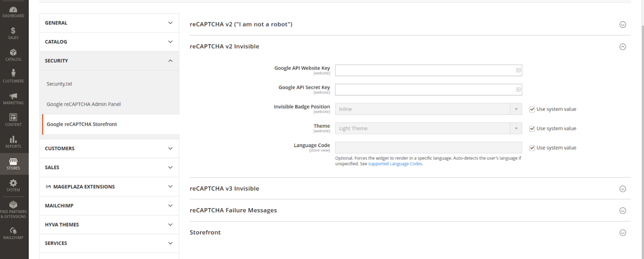Open the Reports sidebar icon
644x259 pixels.
13,141
